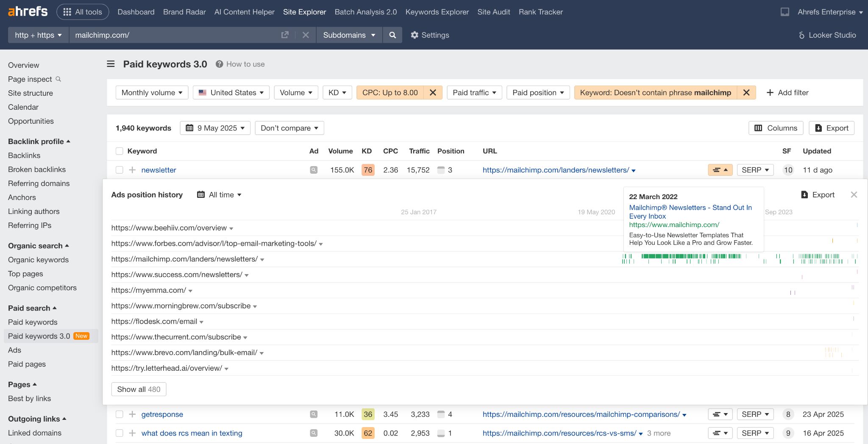Close the Ads position history panel
Viewport: 868px width, 444px height.
coord(854,195)
